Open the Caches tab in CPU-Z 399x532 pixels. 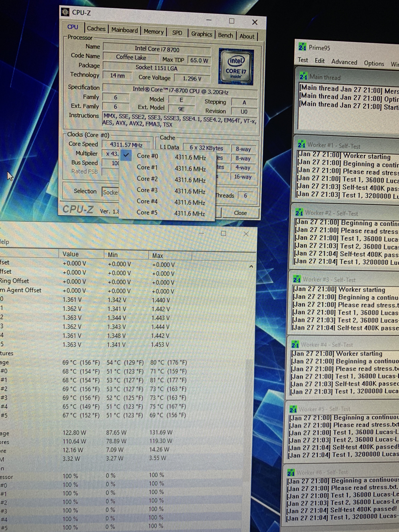coord(96,29)
